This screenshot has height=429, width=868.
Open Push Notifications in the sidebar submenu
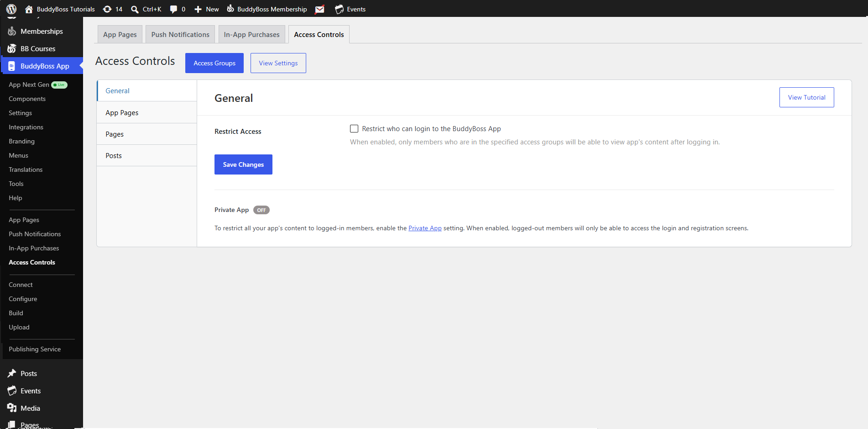(x=35, y=234)
